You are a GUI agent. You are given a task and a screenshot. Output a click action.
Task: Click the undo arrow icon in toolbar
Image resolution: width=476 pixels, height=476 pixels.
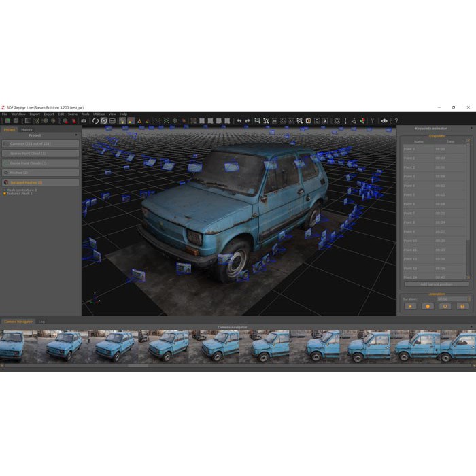coord(239,121)
